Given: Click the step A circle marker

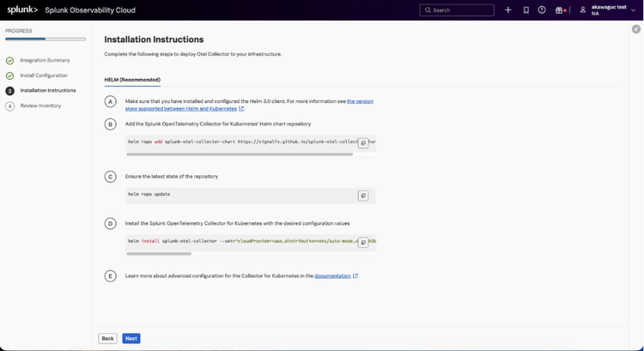Looking at the screenshot, I should 110,101.
